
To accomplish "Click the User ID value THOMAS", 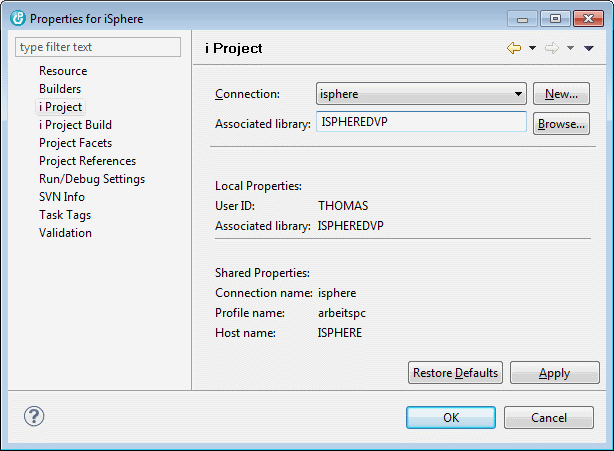I will click(x=343, y=206).
